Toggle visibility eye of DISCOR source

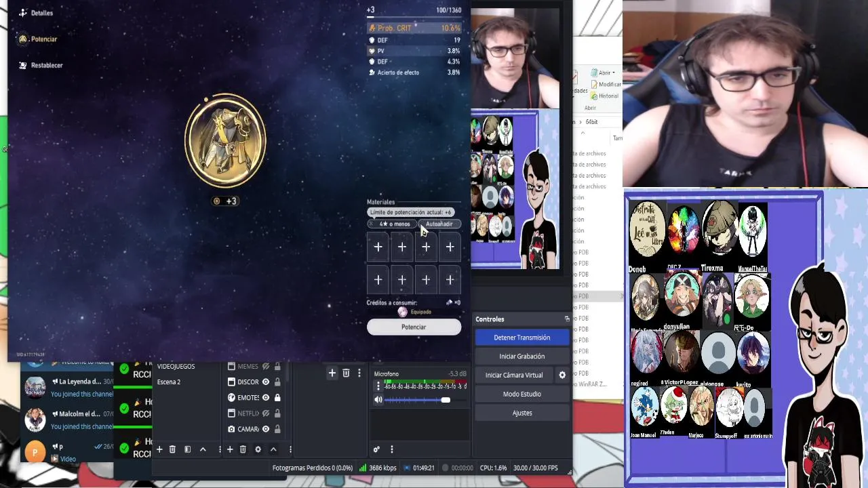point(266,382)
